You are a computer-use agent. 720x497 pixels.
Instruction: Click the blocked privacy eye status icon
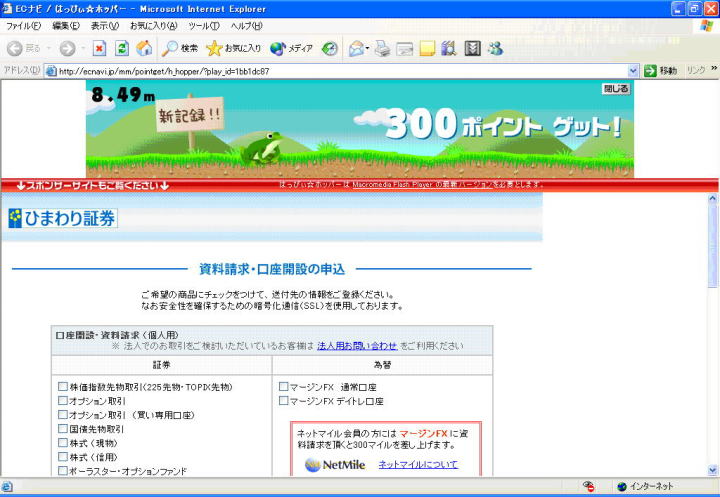(588, 486)
